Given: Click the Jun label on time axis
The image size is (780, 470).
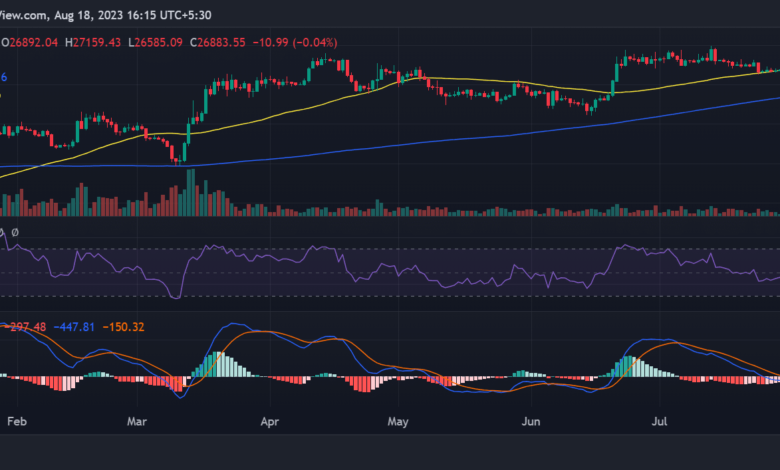Looking at the screenshot, I should [x=532, y=423].
